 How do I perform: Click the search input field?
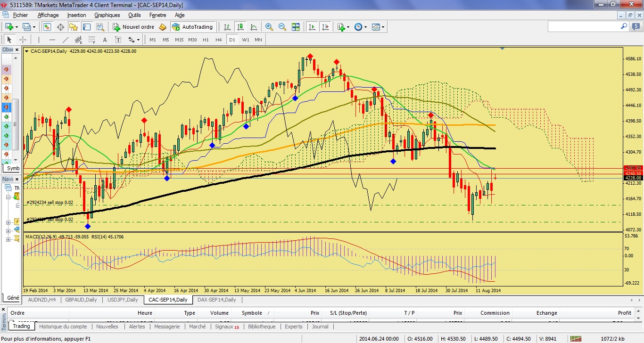tap(584, 27)
